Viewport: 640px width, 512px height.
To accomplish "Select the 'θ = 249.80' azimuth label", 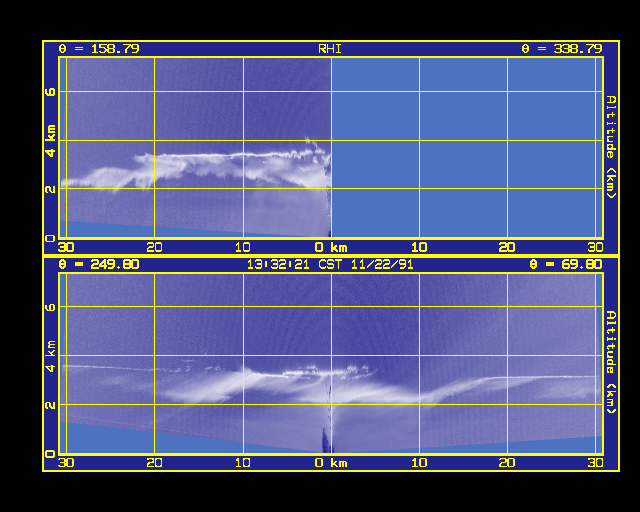I will (99, 264).
